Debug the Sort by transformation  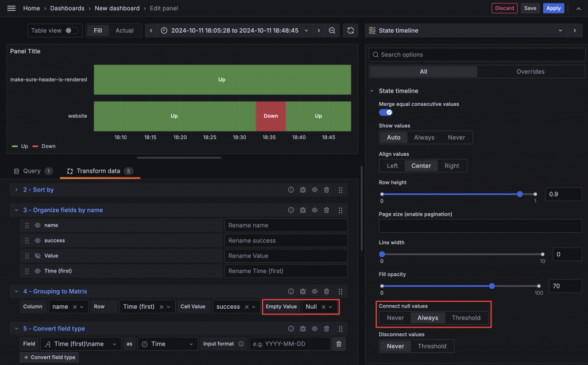[x=303, y=190]
